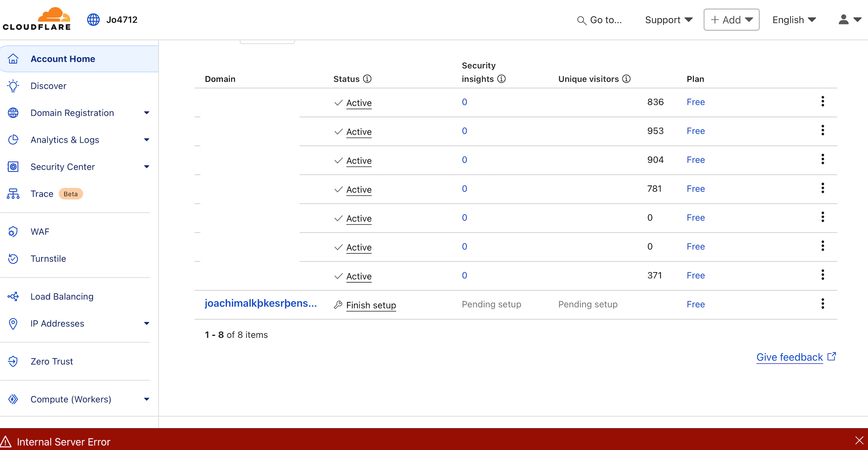Screen dimensions: 868x450
Task: Select Account Home in the sidebar
Action: click(x=63, y=59)
